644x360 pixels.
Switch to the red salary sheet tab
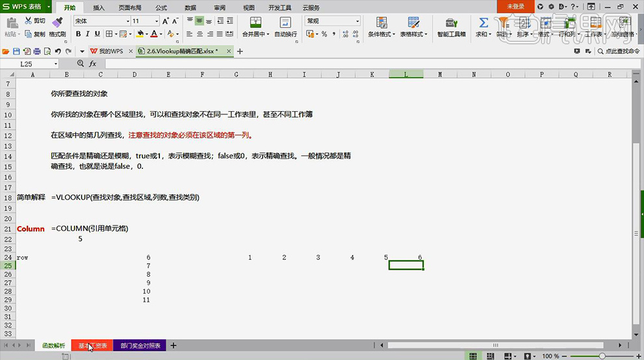pyautogui.click(x=92, y=346)
